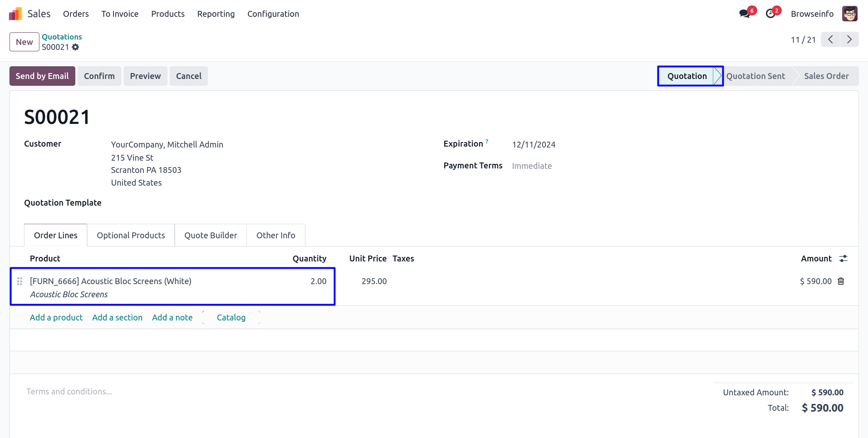The width and height of the screenshot is (868, 438).
Task: Open the Configuration menu
Action: click(x=273, y=14)
